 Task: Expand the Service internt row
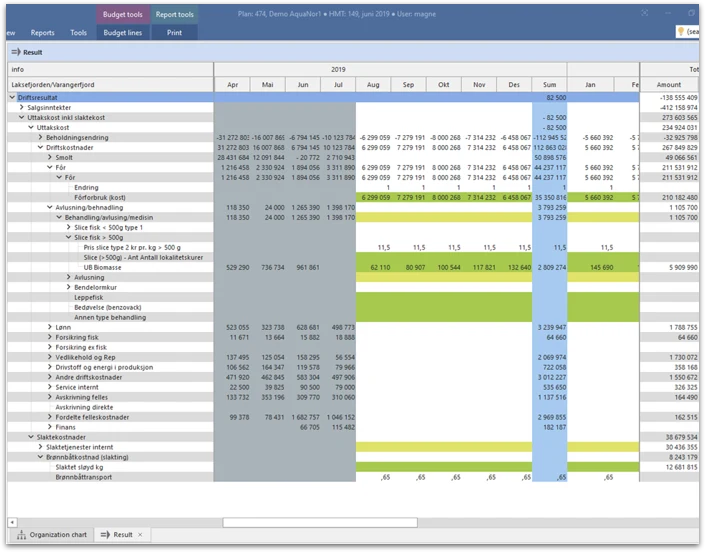(x=50, y=387)
